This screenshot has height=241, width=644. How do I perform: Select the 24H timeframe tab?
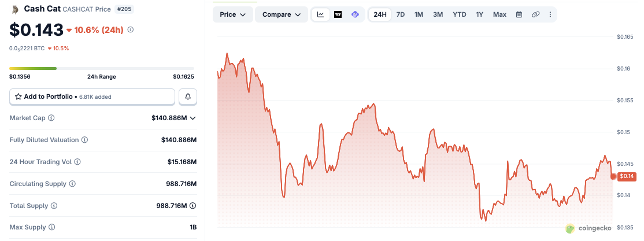(x=380, y=14)
